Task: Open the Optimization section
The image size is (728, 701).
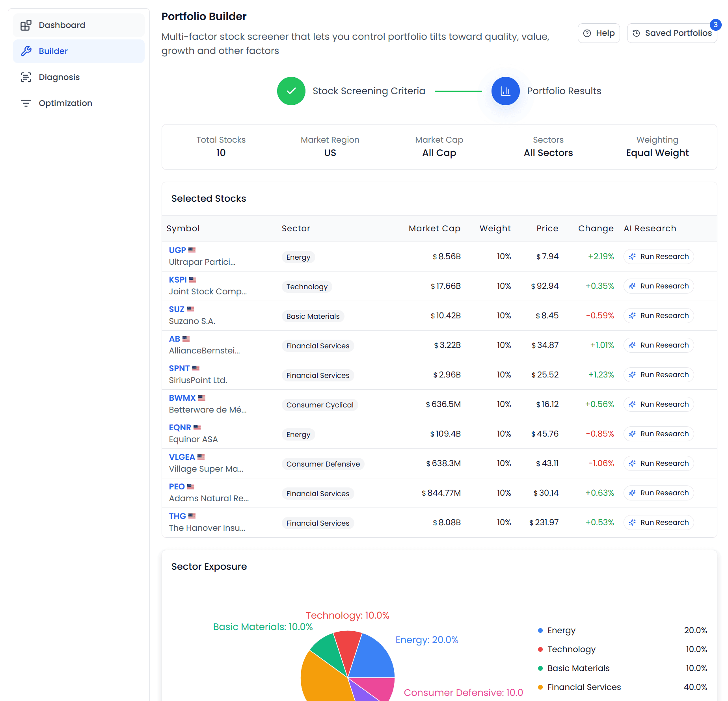Action: [79, 103]
